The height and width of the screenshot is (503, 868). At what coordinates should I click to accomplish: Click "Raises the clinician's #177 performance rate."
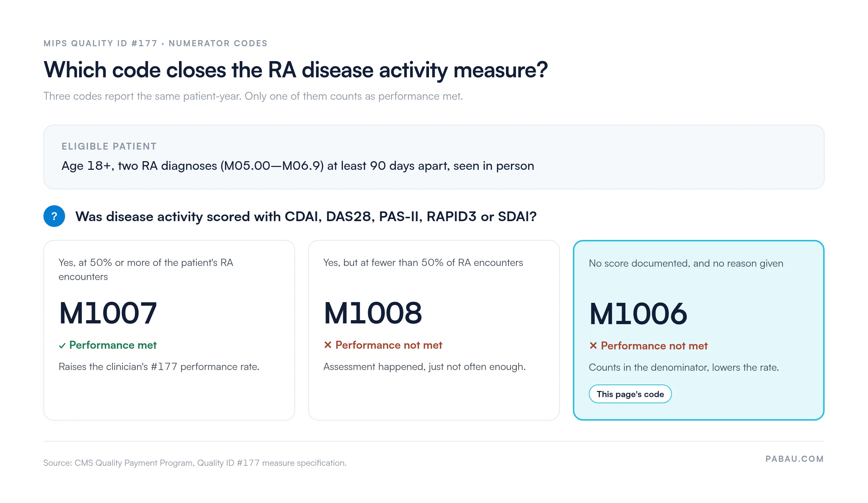(159, 367)
